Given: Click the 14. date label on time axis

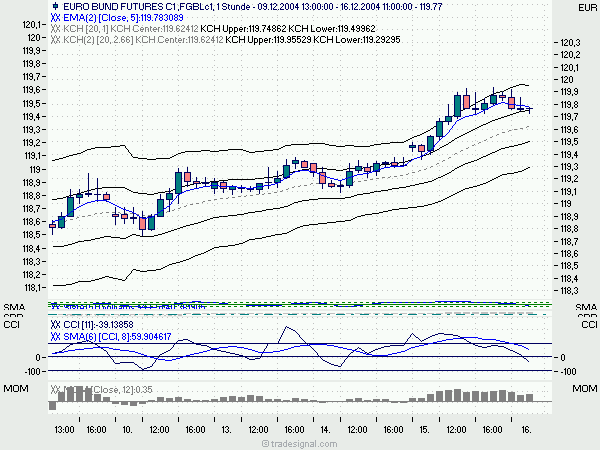Looking at the screenshot, I should pos(325,430).
